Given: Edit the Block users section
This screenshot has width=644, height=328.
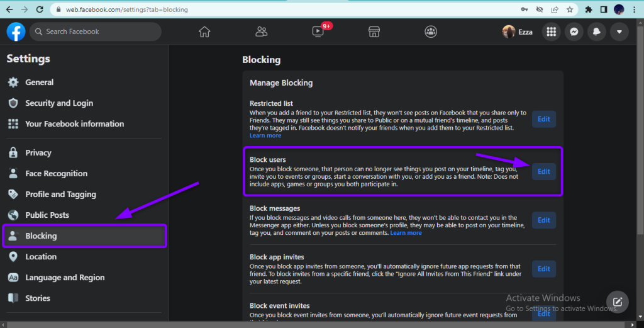Looking at the screenshot, I should tap(544, 171).
